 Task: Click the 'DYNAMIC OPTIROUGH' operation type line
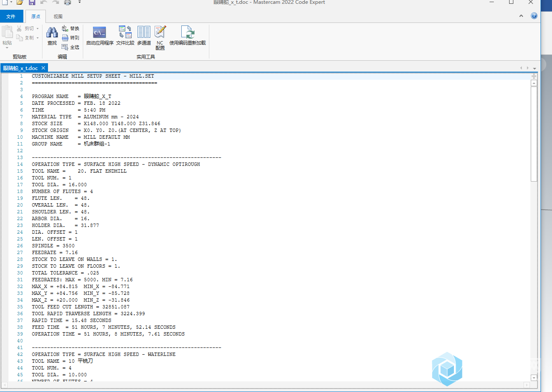point(116,164)
